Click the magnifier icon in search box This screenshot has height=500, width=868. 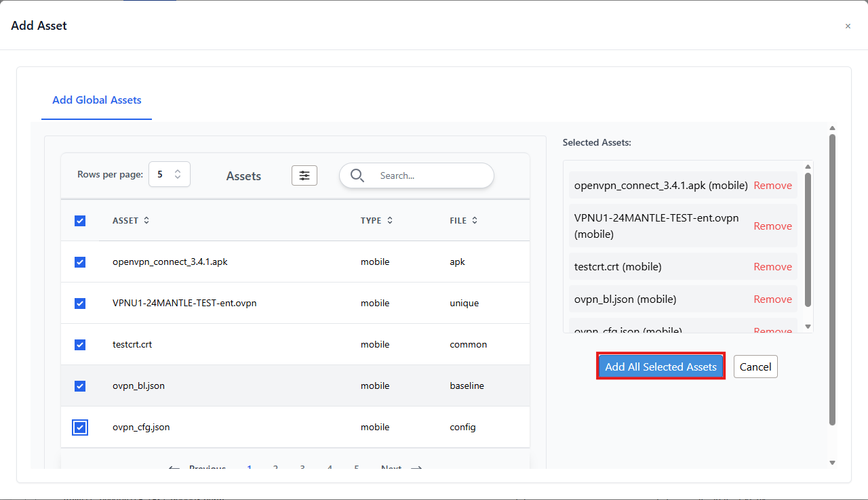[357, 175]
